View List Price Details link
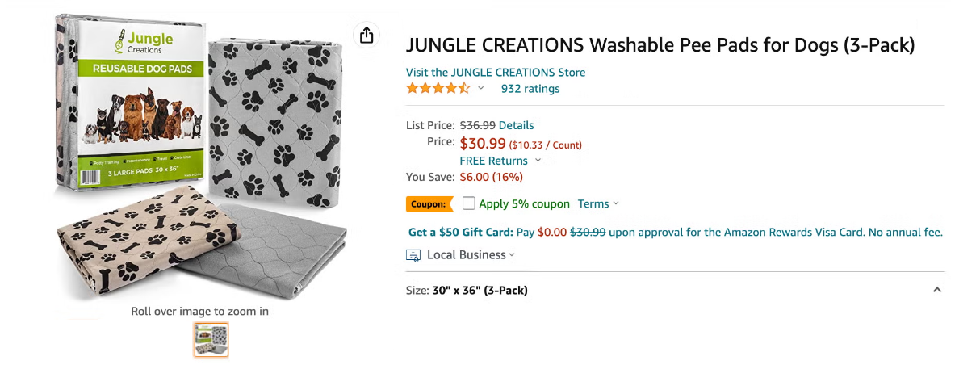Image resolution: width=980 pixels, height=390 pixels. click(517, 125)
